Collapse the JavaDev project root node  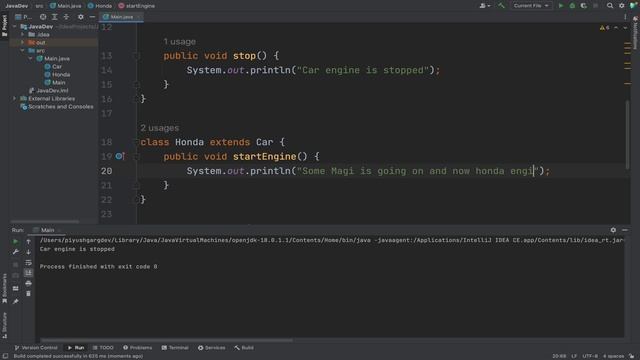[15, 27]
